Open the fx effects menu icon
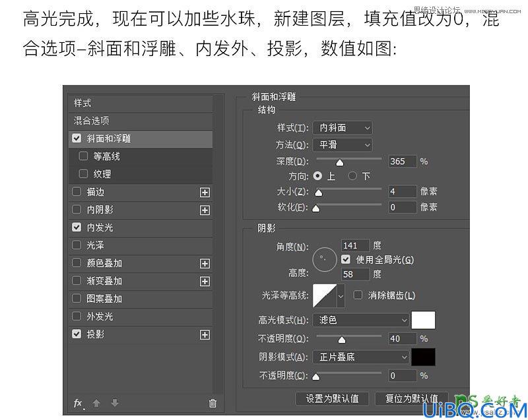This screenshot has height=420, width=528. click(78, 403)
